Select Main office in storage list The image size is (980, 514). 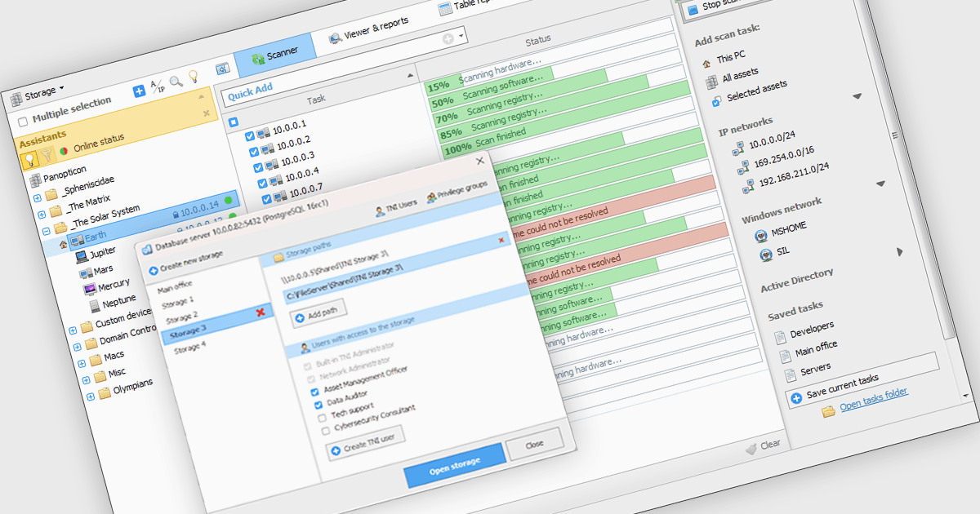(175, 288)
